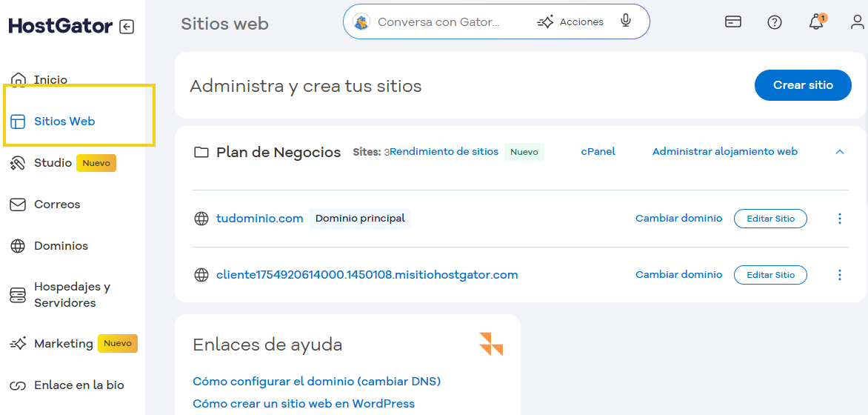868x415 pixels.
Task: Click Editar Sitio for tudominio.com
Action: pyautogui.click(x=770, y=219)
